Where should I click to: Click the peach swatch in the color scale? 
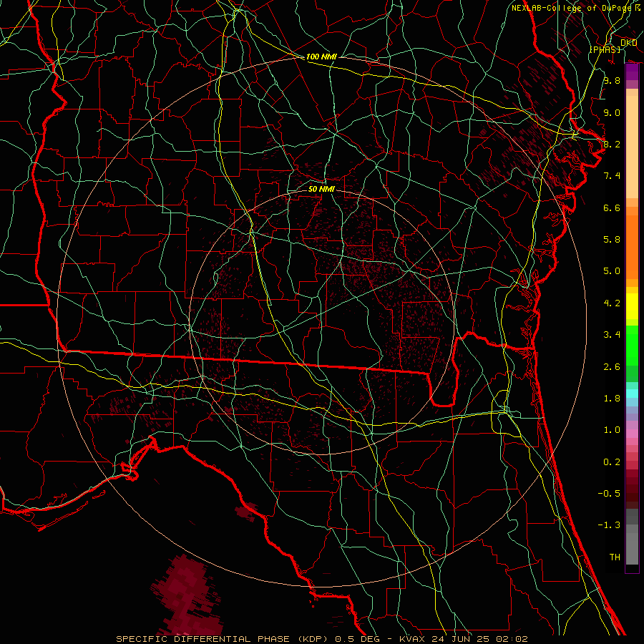(x=632, y=147)
